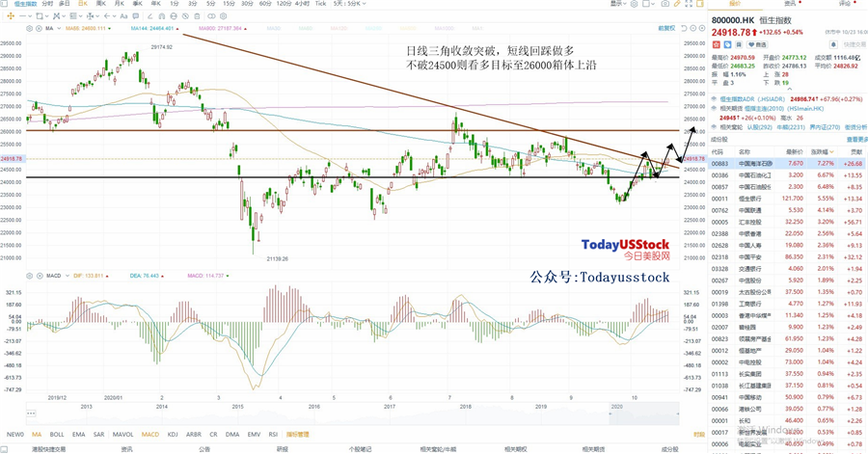Click the pencil draw icon top right

(677, 3)
